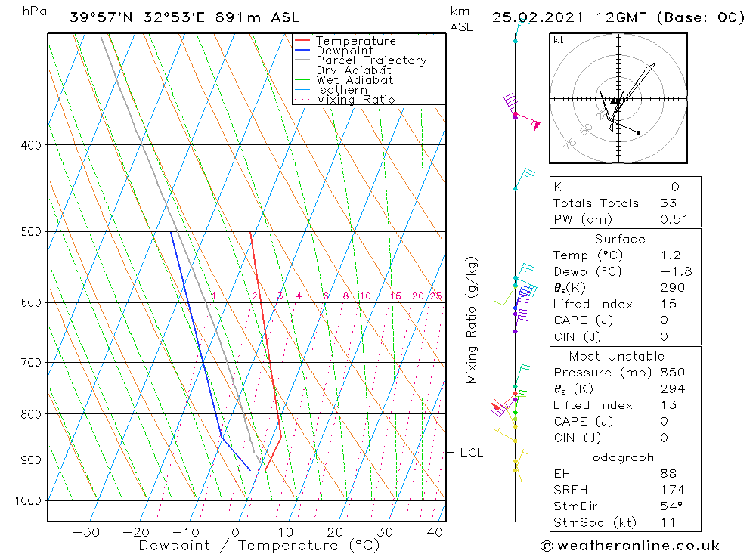This screenshot has height=554, width=756.
Task: Click the 700 hPa pressure label
Action: point(31,363)
